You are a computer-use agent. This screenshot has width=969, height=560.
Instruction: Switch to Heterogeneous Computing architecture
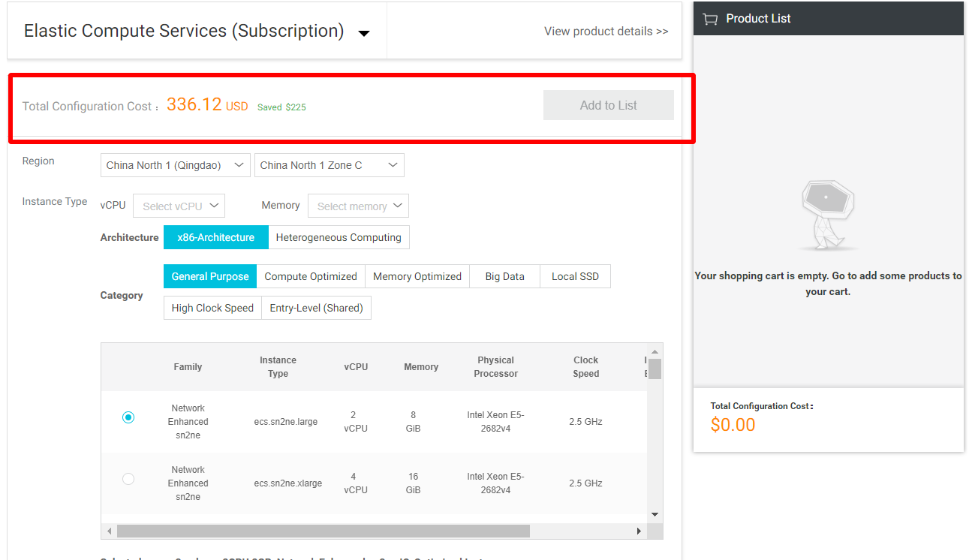[339, 236]
